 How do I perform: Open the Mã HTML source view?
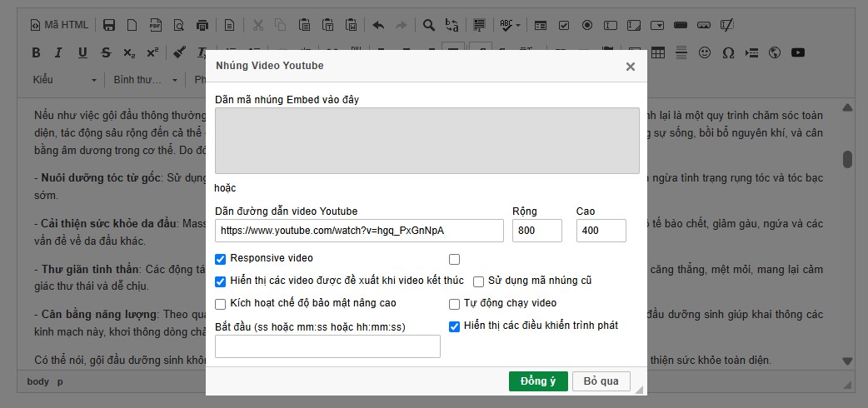pyautogui.click(x=59, y=25)
